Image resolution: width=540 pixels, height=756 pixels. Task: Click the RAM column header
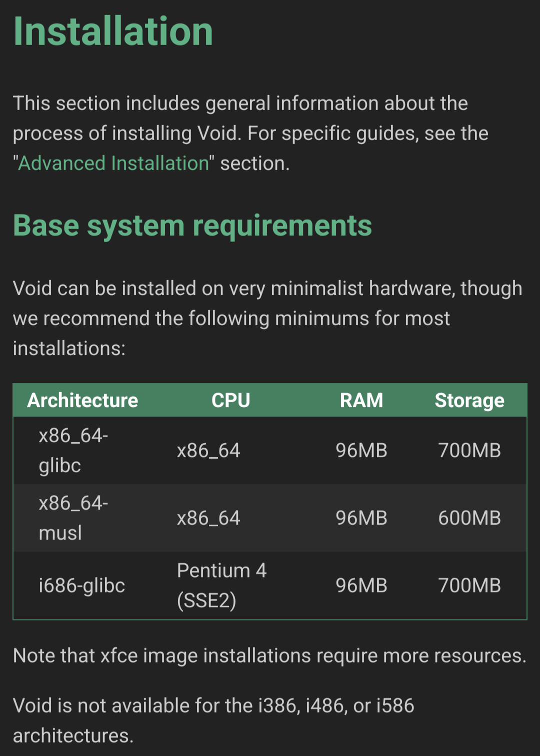(361, 400)
